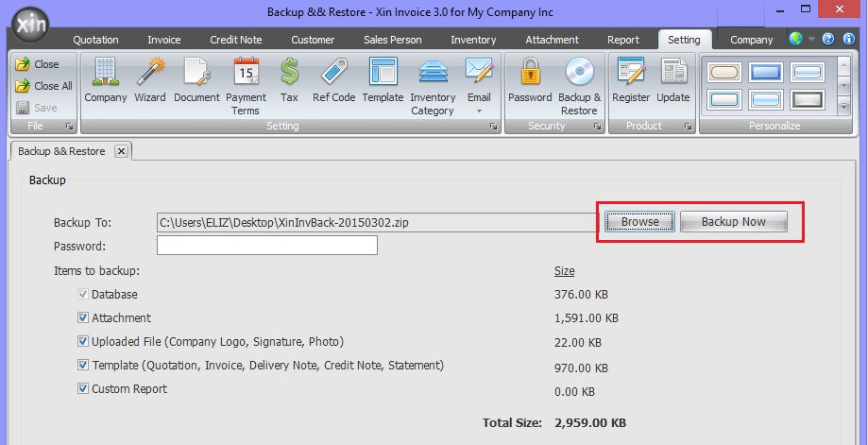
Task: Launch the setup Wizard
Action: point(150,81)
